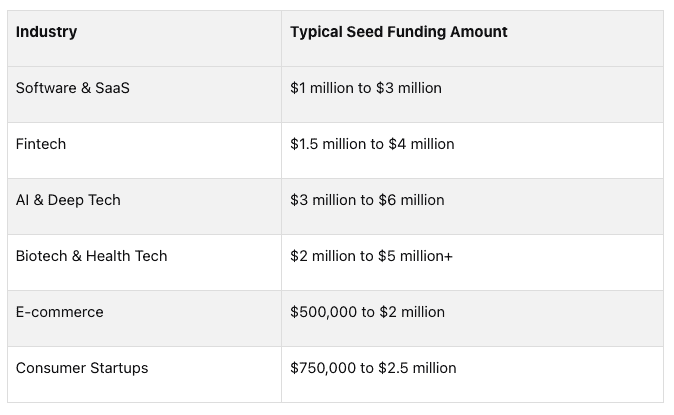Click the AI & Deep Tech cell
Viewport: 674px width, 415px height.
pyautogui.click(x=68, y=200)
